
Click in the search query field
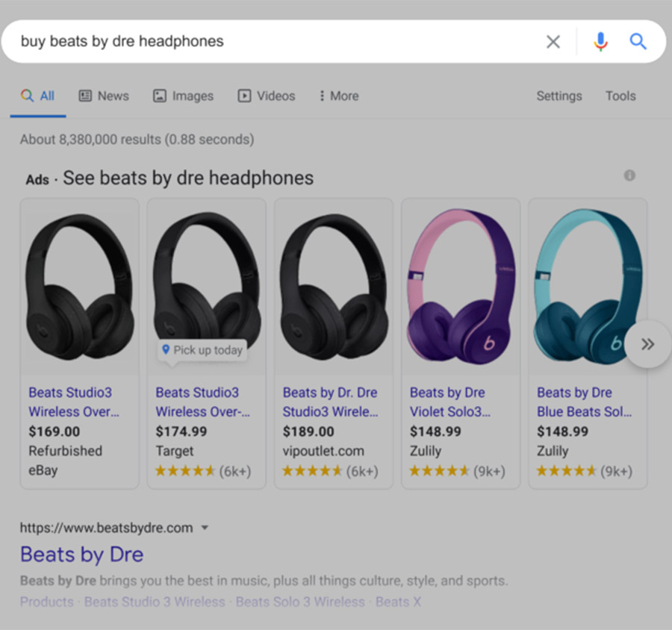pyautogui.click(x=274, y=42)
